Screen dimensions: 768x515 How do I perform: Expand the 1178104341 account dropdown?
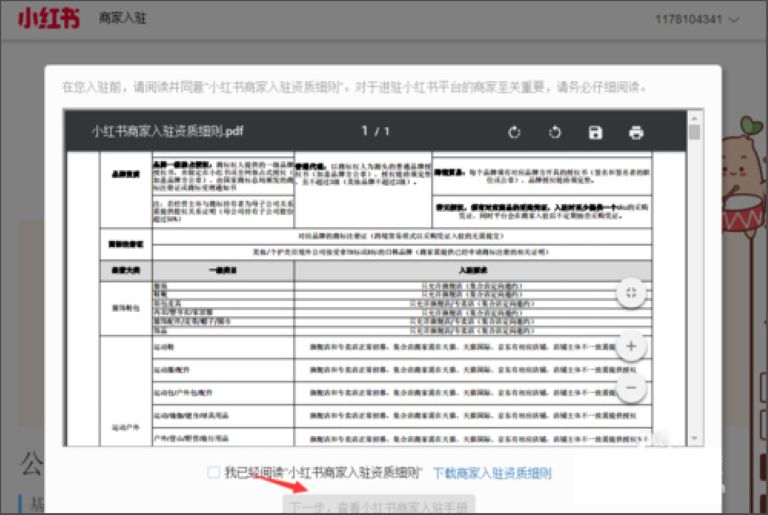point(697,20)
